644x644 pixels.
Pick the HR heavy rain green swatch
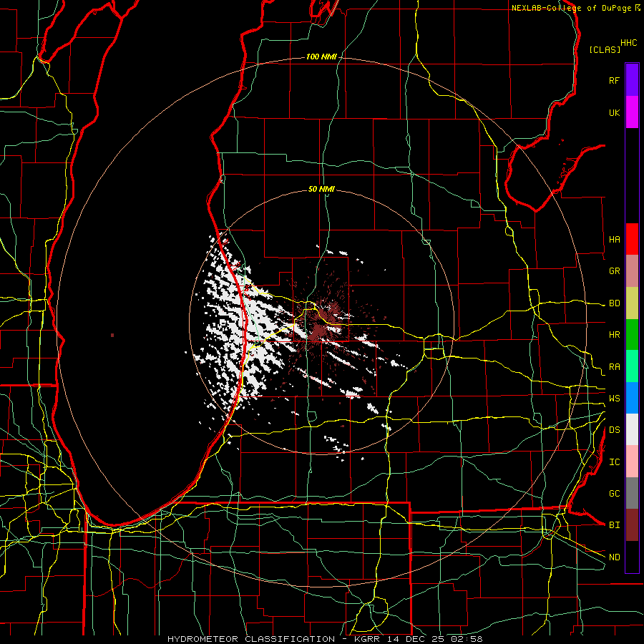[632, 335]
